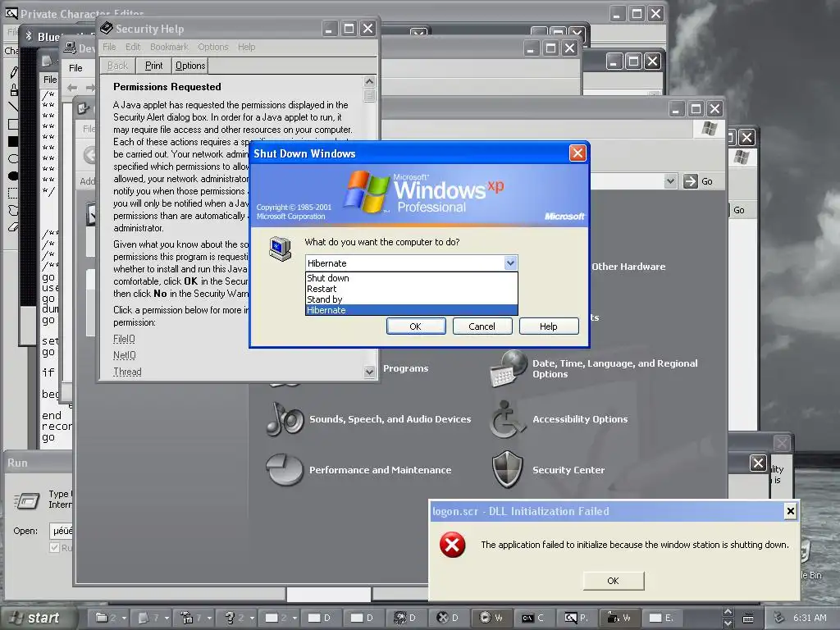Open Sounds, Speech, and Audio Devices icon
Screen dimensions: 840x630
285,418
